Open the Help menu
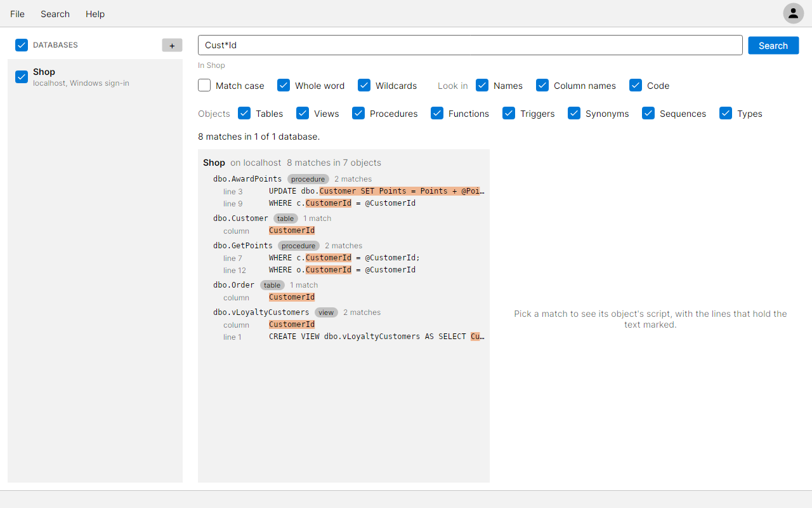Viewport: 812px width, 508px height. (95, 14)
